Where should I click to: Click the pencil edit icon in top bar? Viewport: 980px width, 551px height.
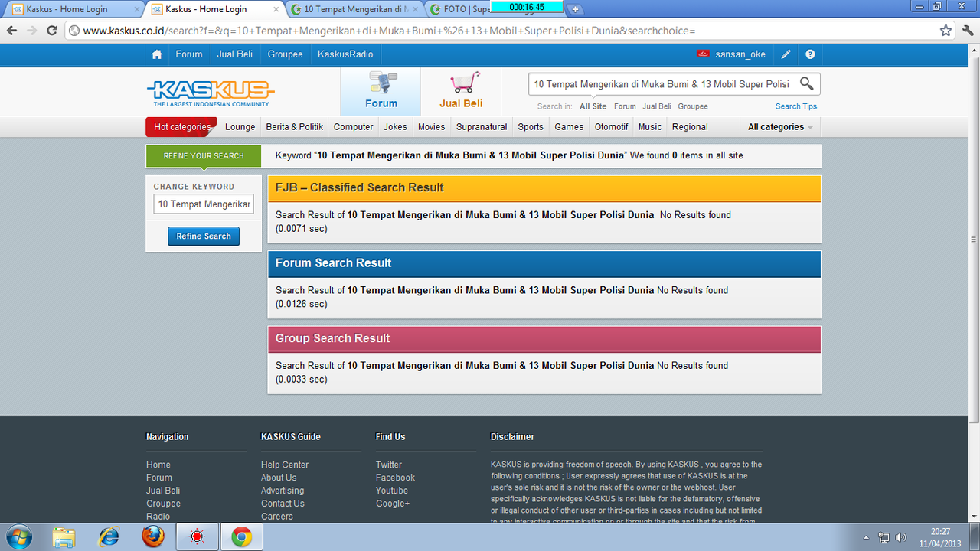[786, 54]
